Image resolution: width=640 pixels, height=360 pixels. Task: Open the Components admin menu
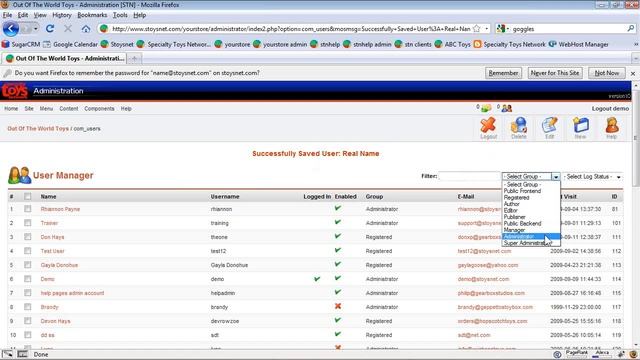click(x=99, y=109)
